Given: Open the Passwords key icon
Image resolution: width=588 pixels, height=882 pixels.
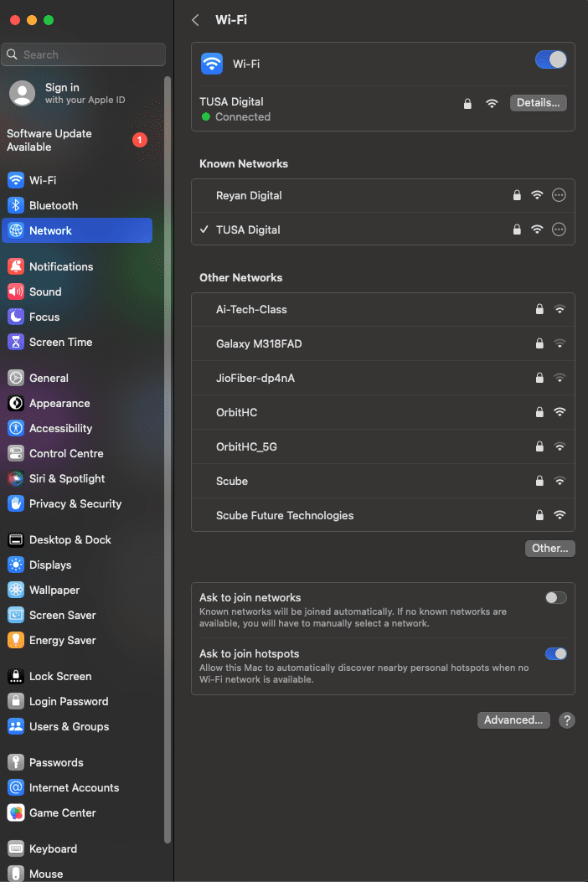Looking at the screenshot, I should [x=16, y=763].
